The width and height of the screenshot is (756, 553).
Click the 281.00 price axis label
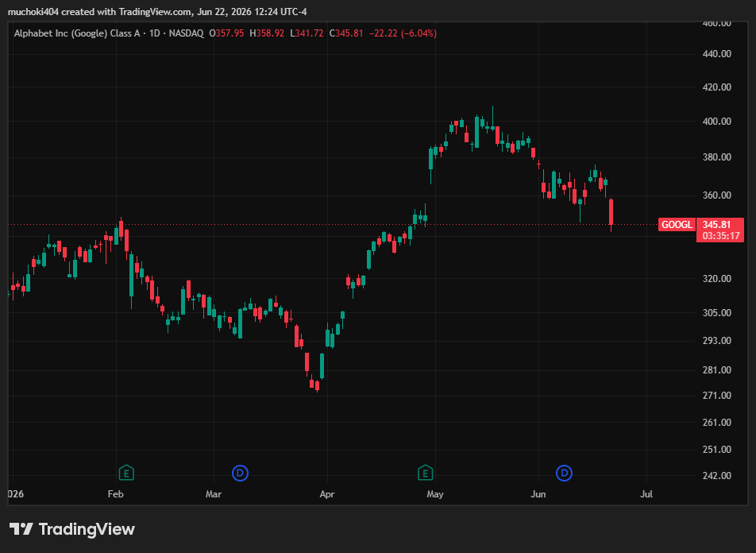[717, 369]
